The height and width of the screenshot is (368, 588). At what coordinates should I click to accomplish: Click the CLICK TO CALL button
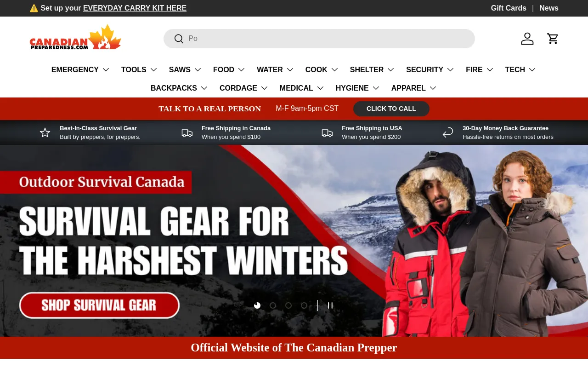point(391,109)
